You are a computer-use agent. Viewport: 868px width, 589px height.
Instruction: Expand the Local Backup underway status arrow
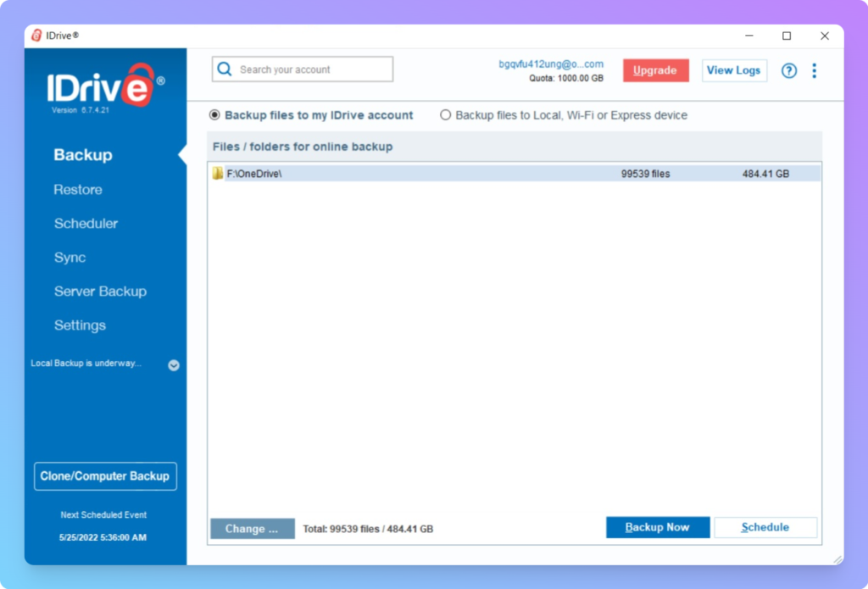coord(174,365)
